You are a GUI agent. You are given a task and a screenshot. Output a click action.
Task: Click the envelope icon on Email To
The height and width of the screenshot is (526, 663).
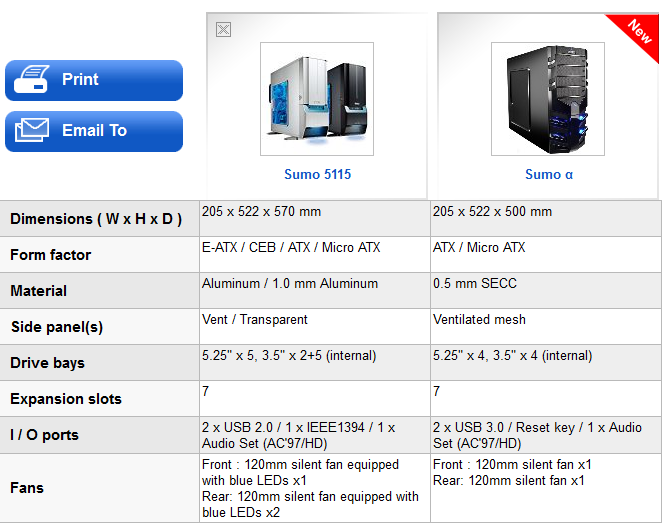pos(32,130)
